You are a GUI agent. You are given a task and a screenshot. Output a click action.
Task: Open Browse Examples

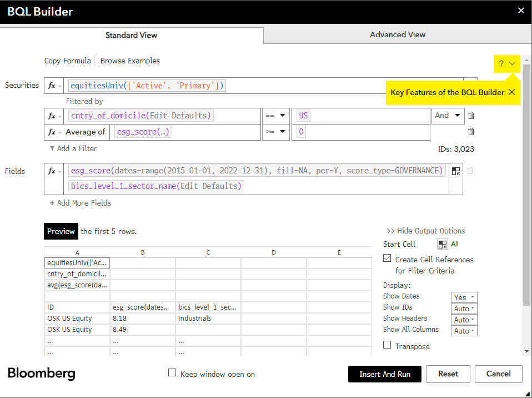[x=130, y=61]
